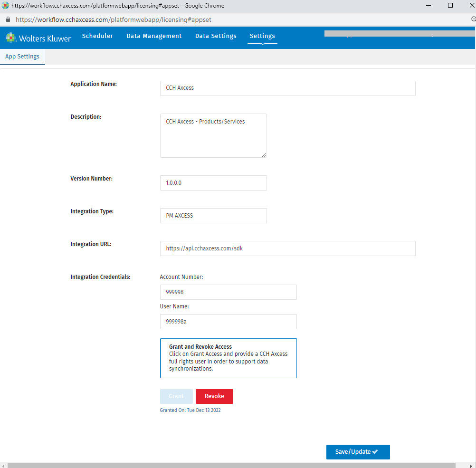
Task: Click the 'Grant and Revoke Access' heading
Action: click(x=200, y=347)
